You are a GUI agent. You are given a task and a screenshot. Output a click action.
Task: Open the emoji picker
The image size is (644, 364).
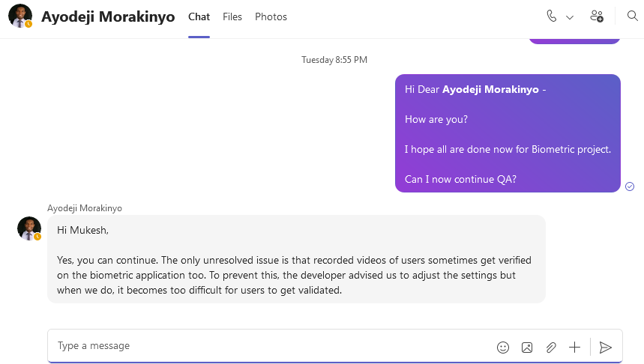coord(503,348)
